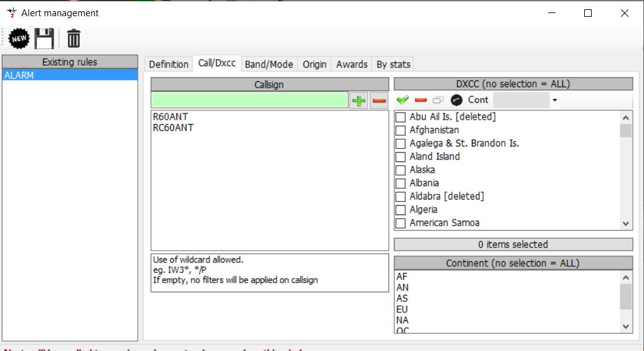Select EU continent

pos(401,309)
